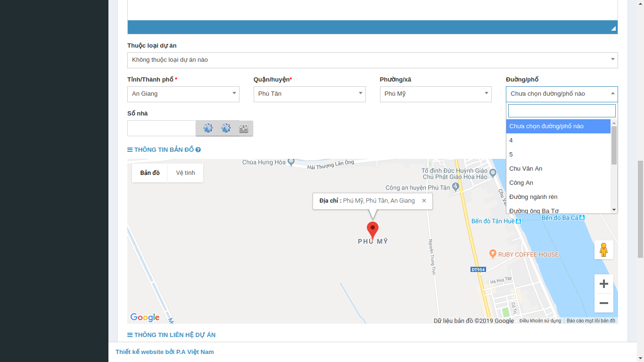Click the dropdown list scroll up arrow
Image resolution: width=644 pixels, height=362 pixels.
614,123
